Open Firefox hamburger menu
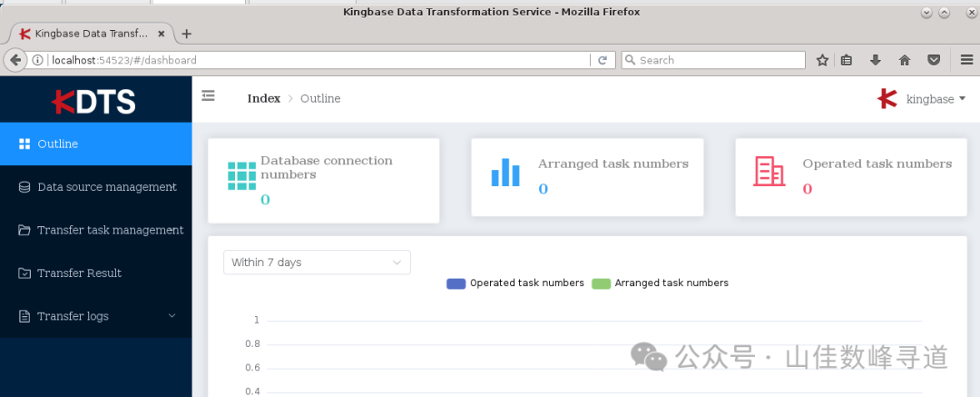This screenshot has width=980, height=397. (966, 60)
